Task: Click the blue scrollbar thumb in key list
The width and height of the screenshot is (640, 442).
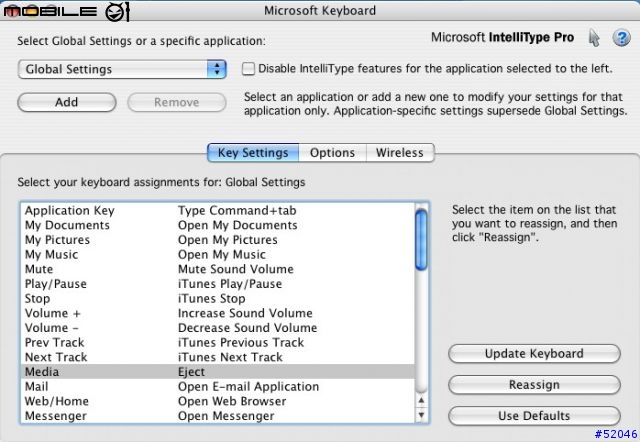Action: (x=421, y=239)
